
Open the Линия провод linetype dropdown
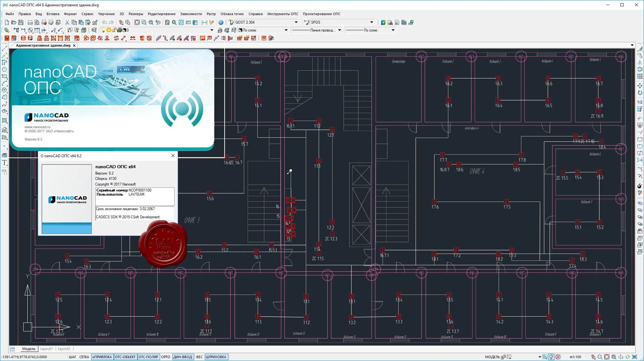(x=339, y=30)
